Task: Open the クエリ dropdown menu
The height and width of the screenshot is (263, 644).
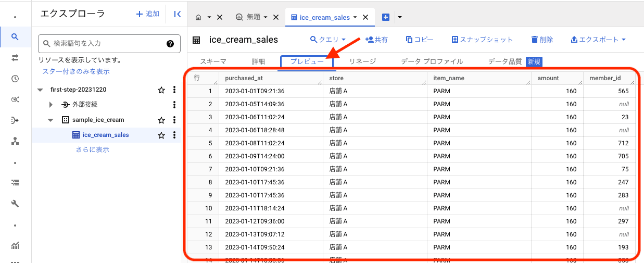Action: pyautogui.click(x=328, y=40)
